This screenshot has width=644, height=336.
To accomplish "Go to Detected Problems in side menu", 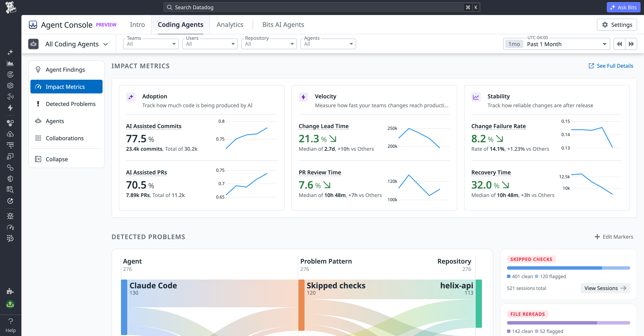I will pos(66,104).
